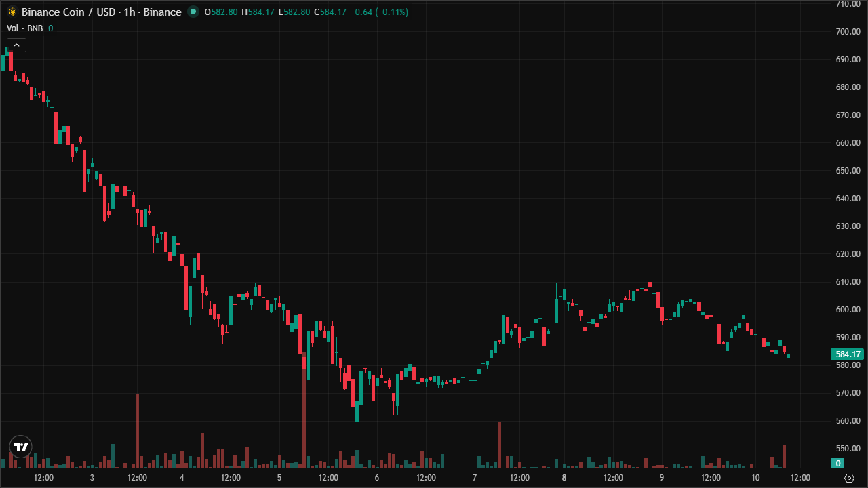The image size is (868, 488).
Task: Open the Binance Coin / USD symbol title
Action: [x=101, y=12]
